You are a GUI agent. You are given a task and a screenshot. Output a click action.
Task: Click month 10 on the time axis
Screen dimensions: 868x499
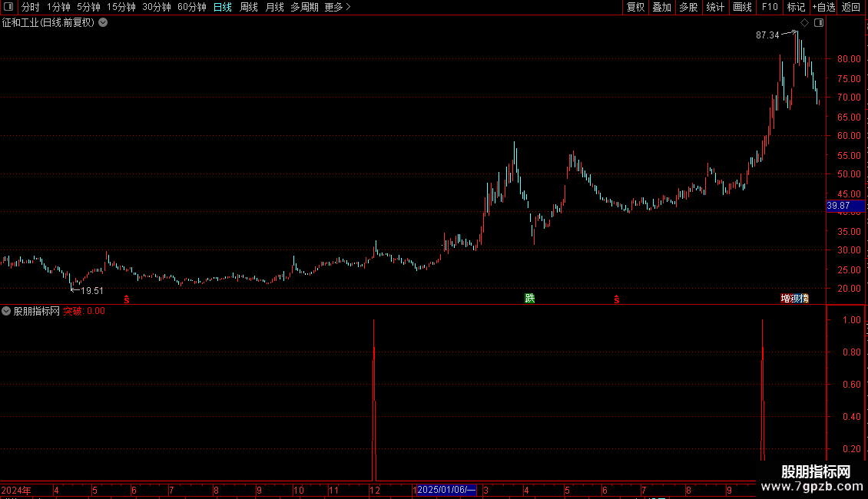pos(298,490)
